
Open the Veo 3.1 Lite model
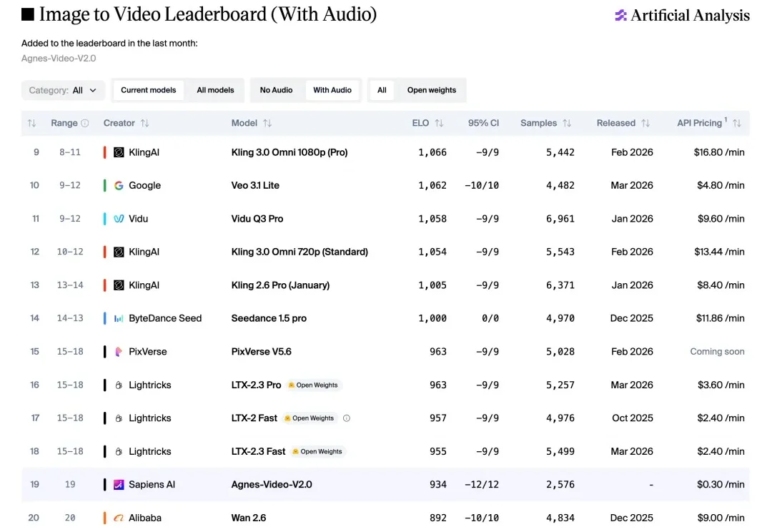[255, 186]
